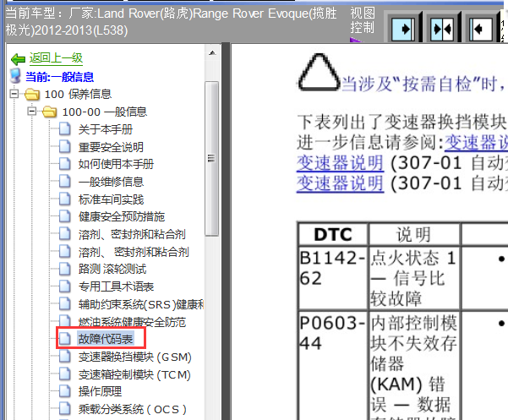Open 操作原理 document
The image size is (508, 420).
[100, 391]
